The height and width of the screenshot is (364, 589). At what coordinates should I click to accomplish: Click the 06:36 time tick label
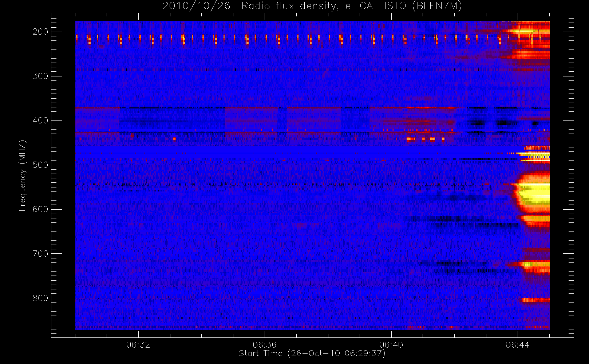pos(265,344)
